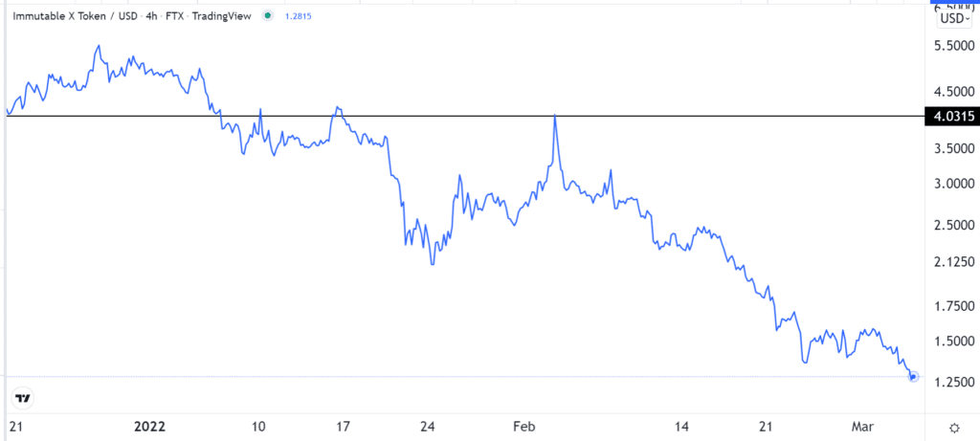The width and height of the screenshot is (980, 441).
Task: Open chart settings gear icon
Action: coord(953,427)
